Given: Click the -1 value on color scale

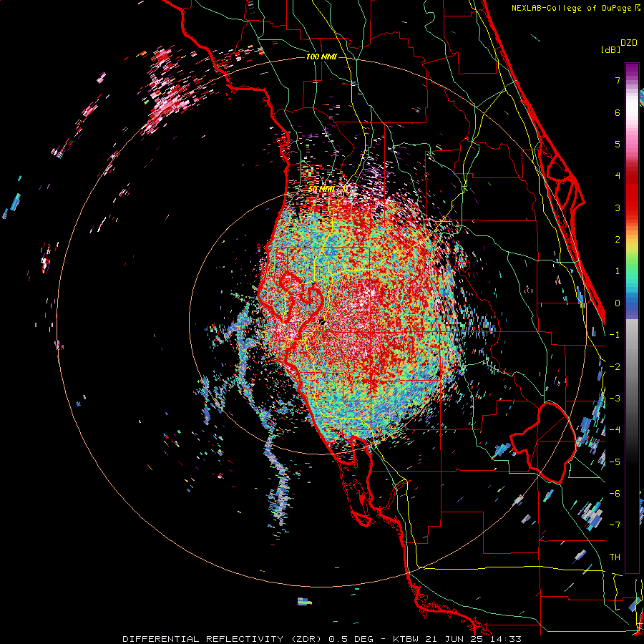Looking at the screenshot, I should [615, 335].
